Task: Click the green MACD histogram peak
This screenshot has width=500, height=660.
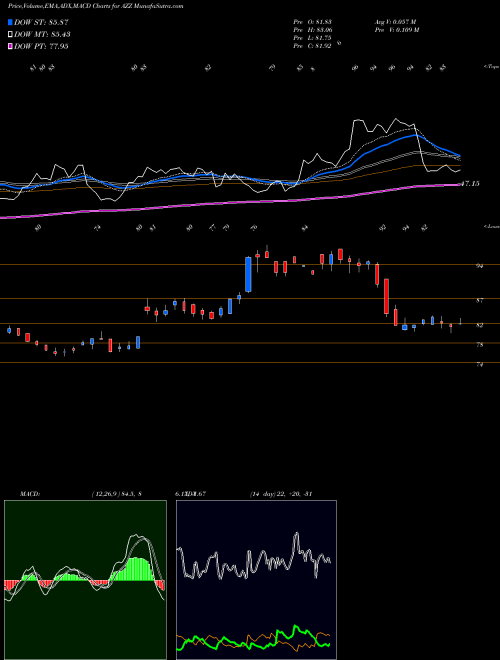Action: point(136,569)
